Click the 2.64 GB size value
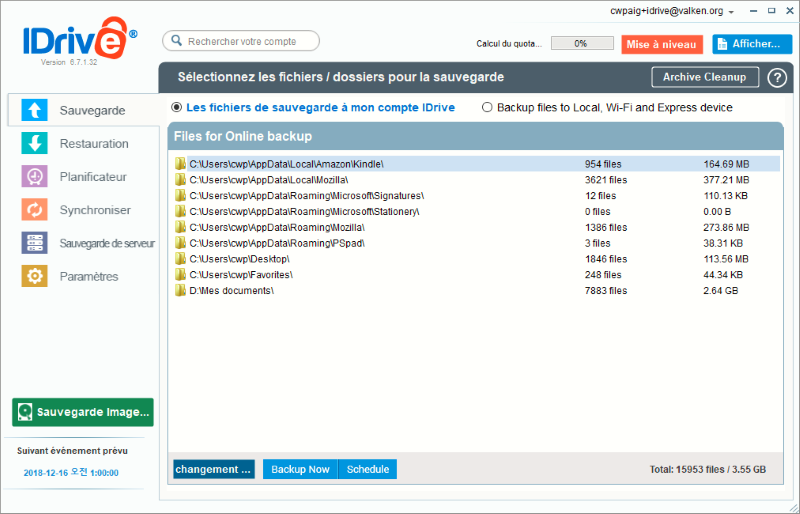 (720, 290)
